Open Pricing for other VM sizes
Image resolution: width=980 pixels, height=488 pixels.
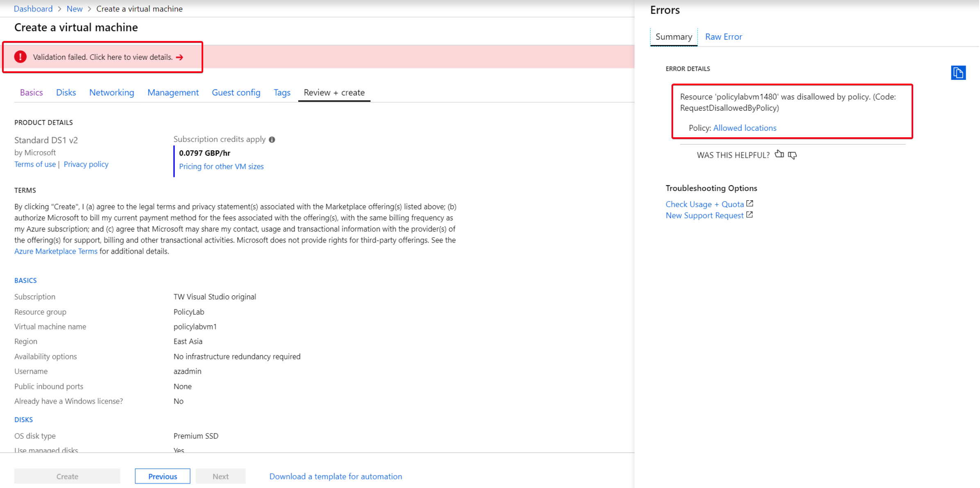click(221, 166)
